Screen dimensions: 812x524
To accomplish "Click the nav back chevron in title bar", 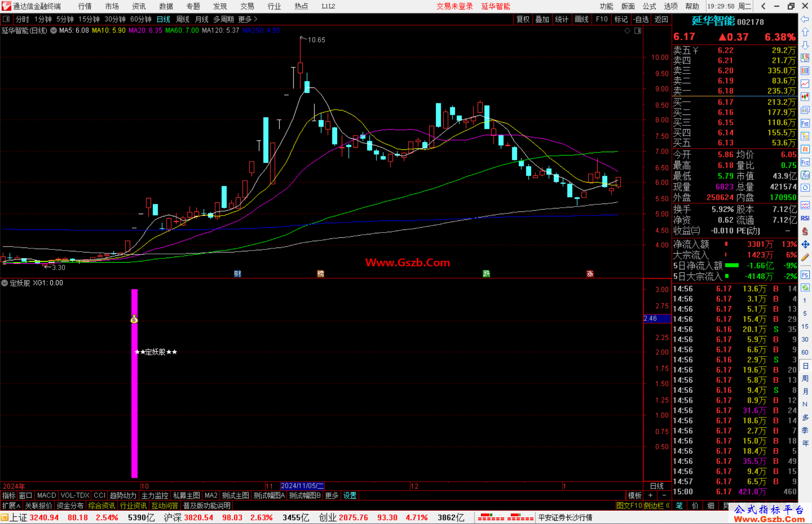I will [763, 6].
